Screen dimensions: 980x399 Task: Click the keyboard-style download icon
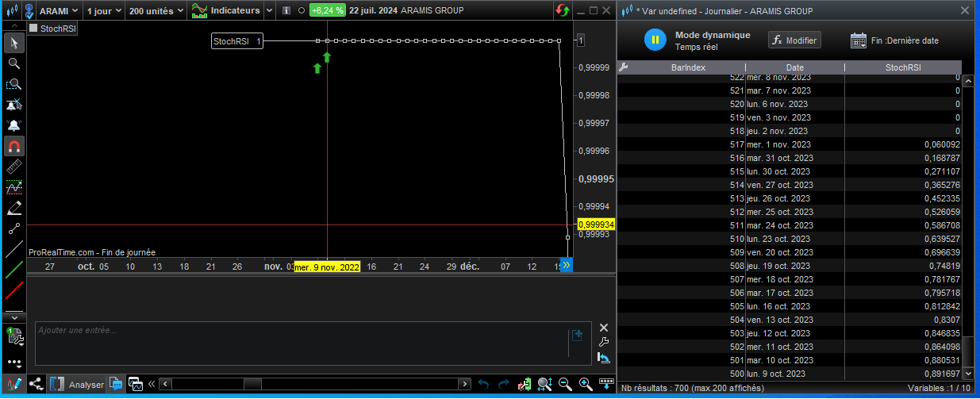pos(606,385)
